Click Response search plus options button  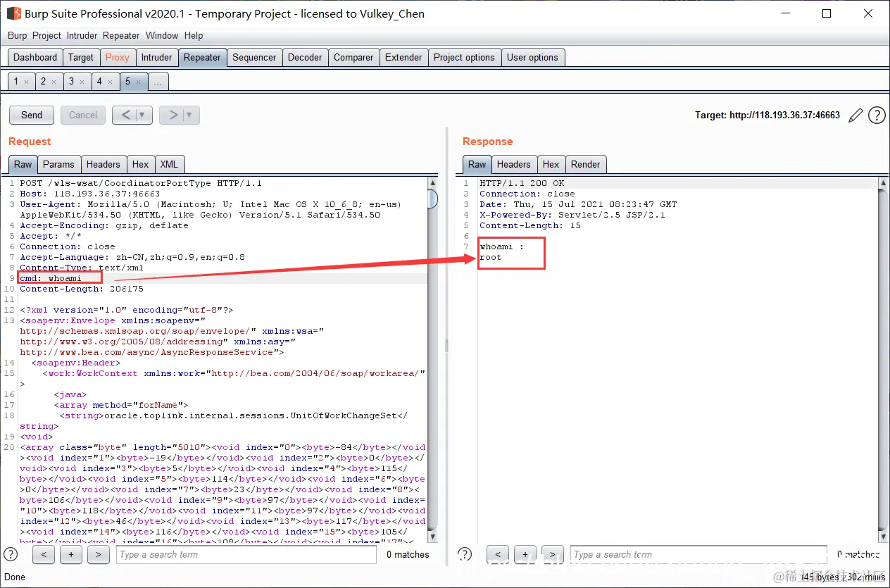coord(525,555)
